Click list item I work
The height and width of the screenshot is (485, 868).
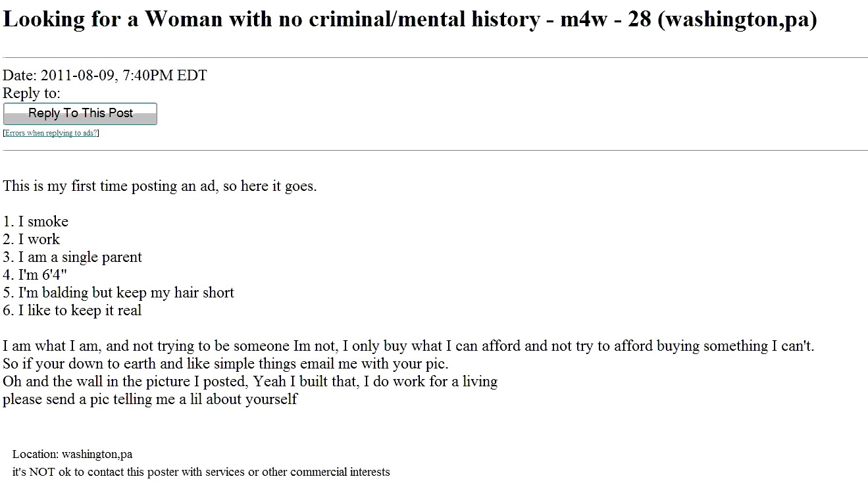[32, 240]
